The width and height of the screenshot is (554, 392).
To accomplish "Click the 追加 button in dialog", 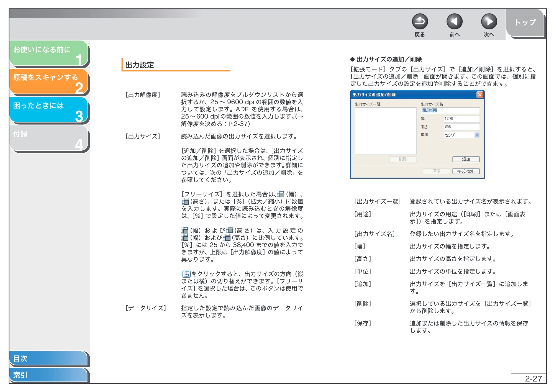I will point(466,159).
